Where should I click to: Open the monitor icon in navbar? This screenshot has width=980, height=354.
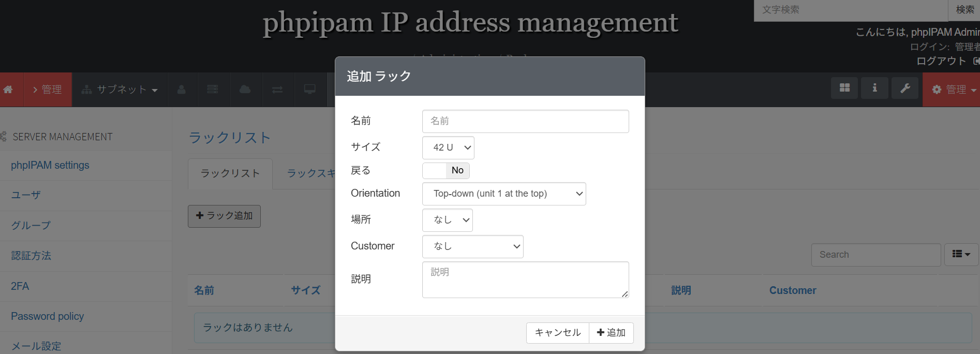pos(310,90)
